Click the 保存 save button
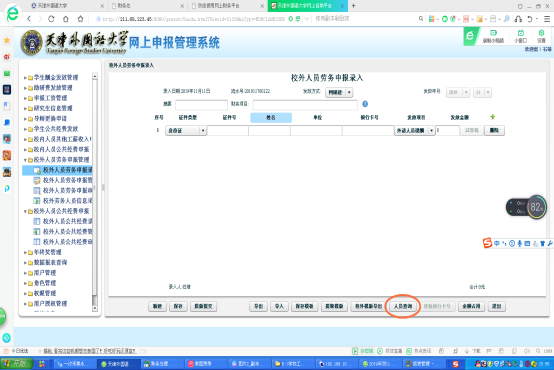554x370 pixels. click(x=178, y=306)
